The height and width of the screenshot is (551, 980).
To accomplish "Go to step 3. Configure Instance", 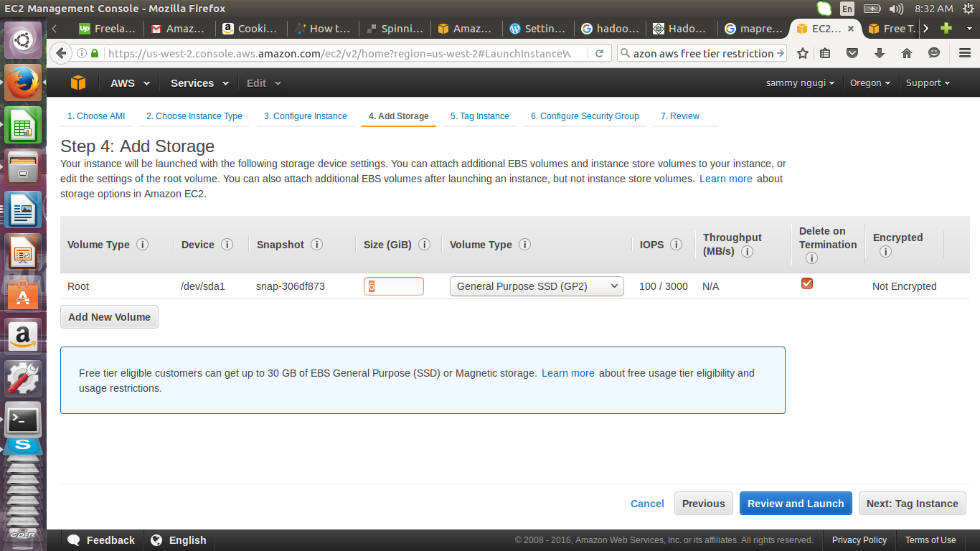I will pos(305,116).
